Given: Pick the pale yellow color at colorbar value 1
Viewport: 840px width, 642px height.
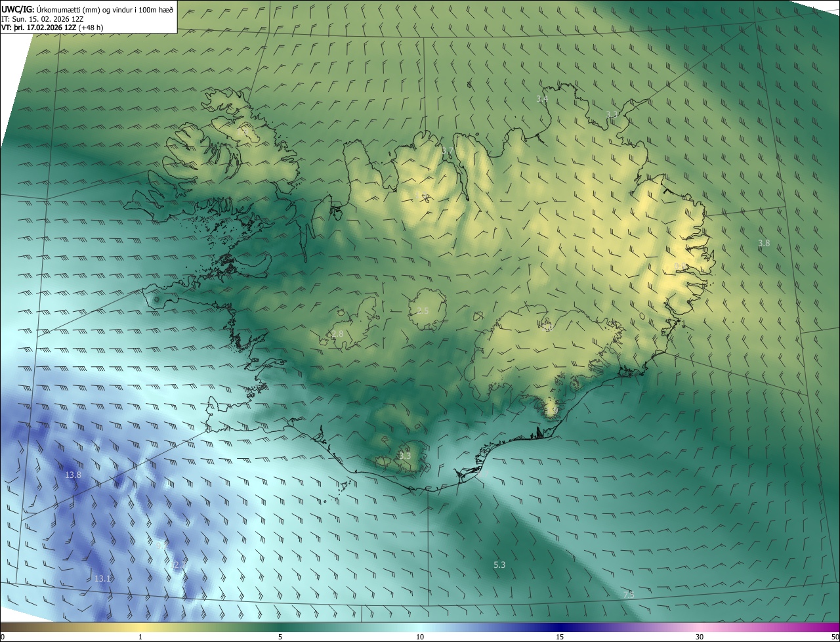Looking at the screenshot, I should tap(140, 627).
